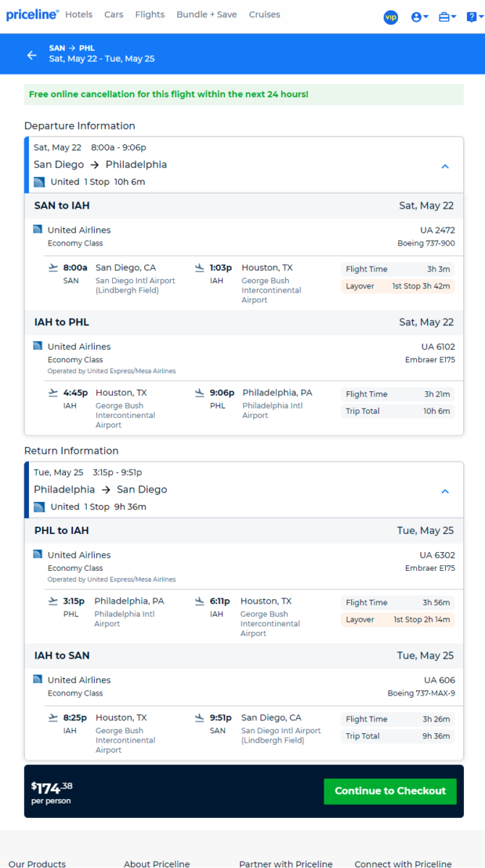Open Bundle + Save menu item
The image size is (485, 868).
pos(206,14)
